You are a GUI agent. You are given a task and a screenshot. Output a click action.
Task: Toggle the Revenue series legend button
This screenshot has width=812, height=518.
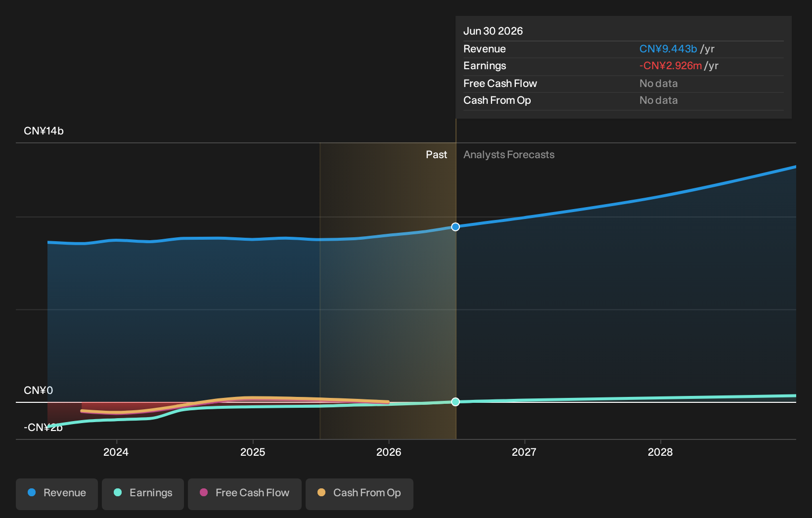click(x=57, y=494)
